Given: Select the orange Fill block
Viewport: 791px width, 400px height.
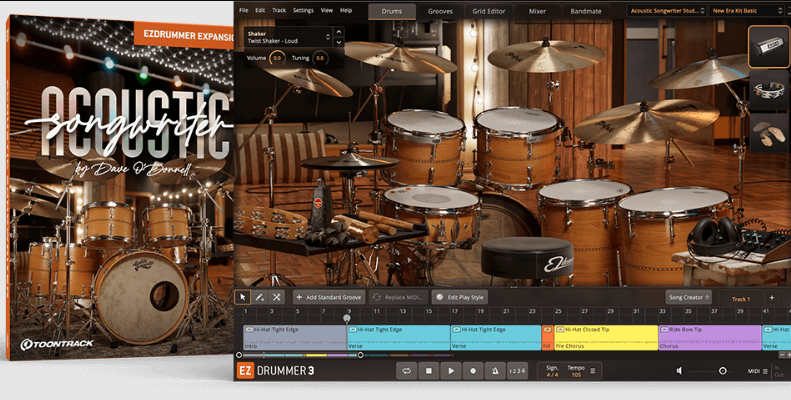Looking at the screenshot, I should (x=547, y=337).
